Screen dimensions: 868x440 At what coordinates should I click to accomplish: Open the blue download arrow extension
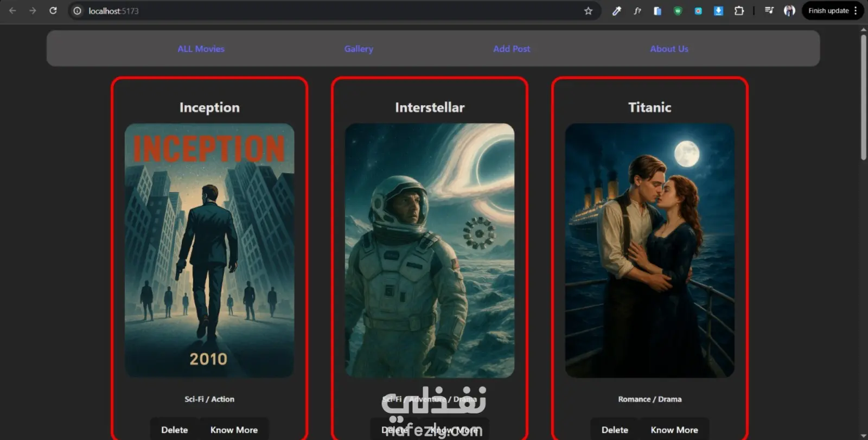718,11
